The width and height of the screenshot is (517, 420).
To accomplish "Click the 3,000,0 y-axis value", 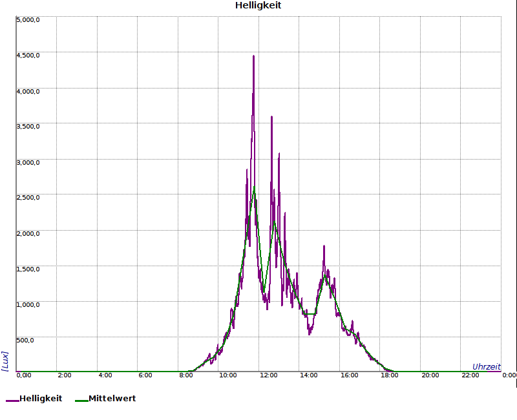I will 28,163.
